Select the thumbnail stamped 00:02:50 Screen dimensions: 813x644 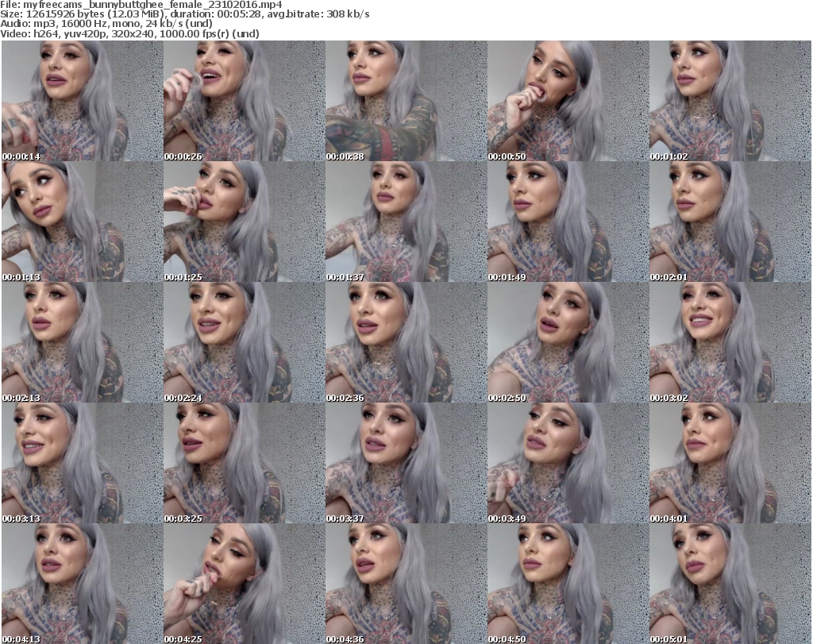[x=568, y=343]
